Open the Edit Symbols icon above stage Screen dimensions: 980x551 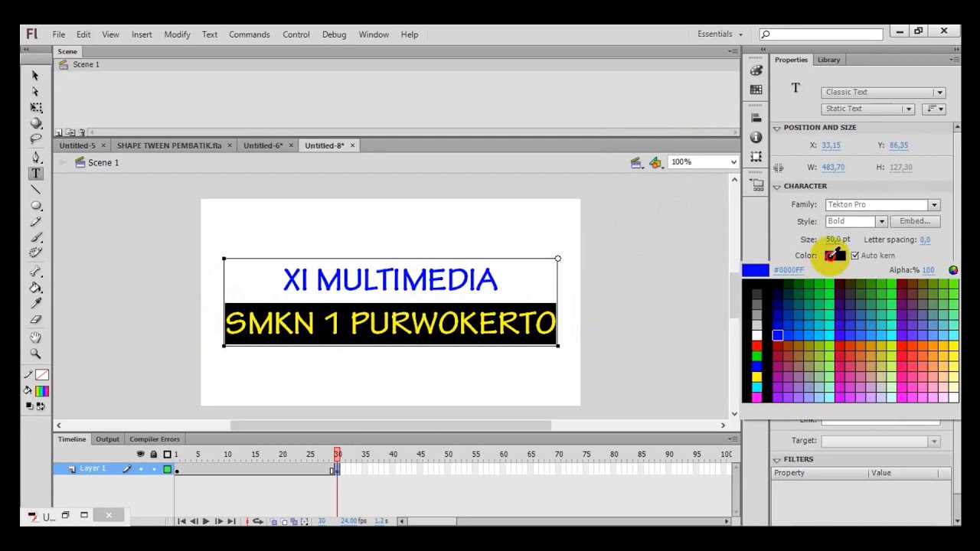(655, 162)
